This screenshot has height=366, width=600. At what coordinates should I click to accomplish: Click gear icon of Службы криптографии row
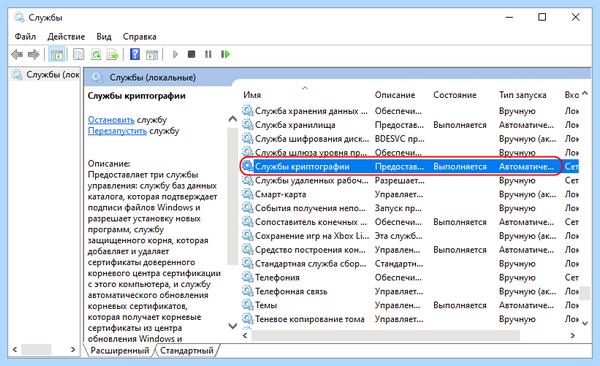248,166
